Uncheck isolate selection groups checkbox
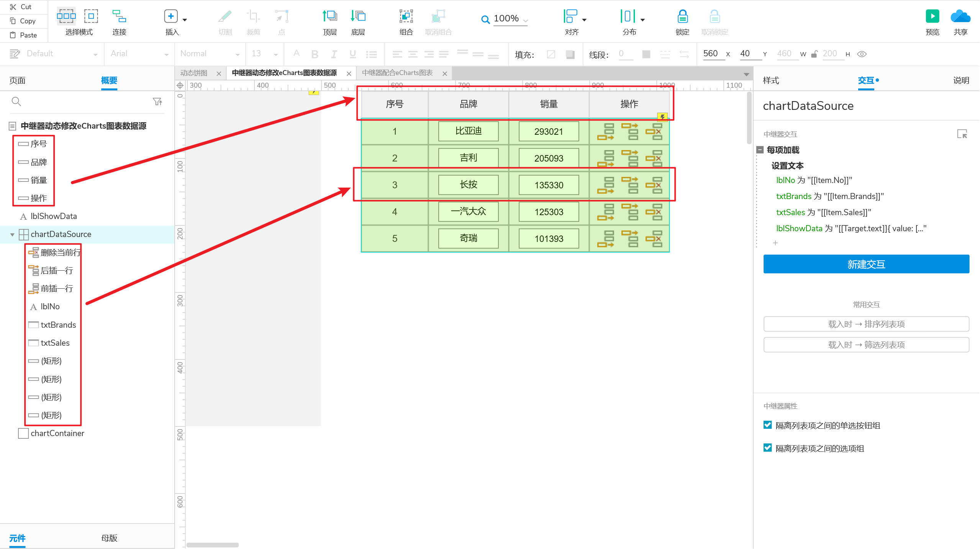Screen dimensions: 980x549 (x=767, y=448)
